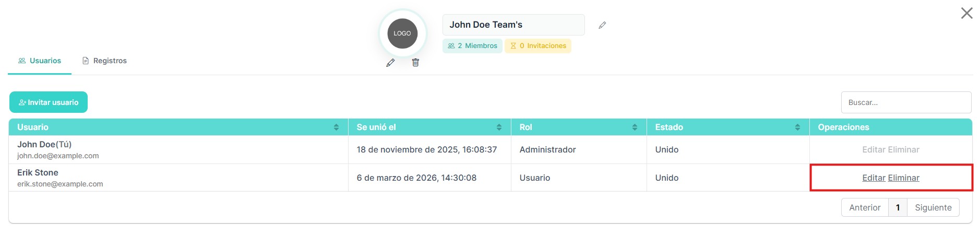Open the Registros tab
Viewport: 980px width, 234px height.
[x=104, y=61]
